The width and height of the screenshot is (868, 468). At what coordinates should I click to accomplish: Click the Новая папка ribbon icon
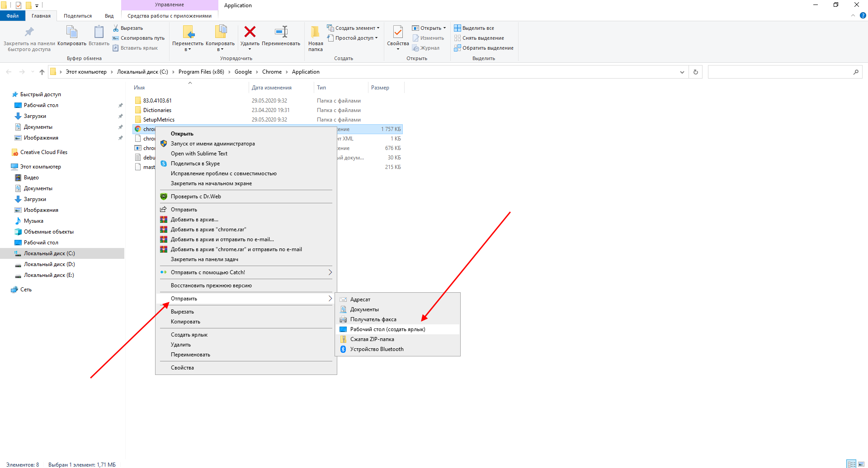(x=316, y=32)
